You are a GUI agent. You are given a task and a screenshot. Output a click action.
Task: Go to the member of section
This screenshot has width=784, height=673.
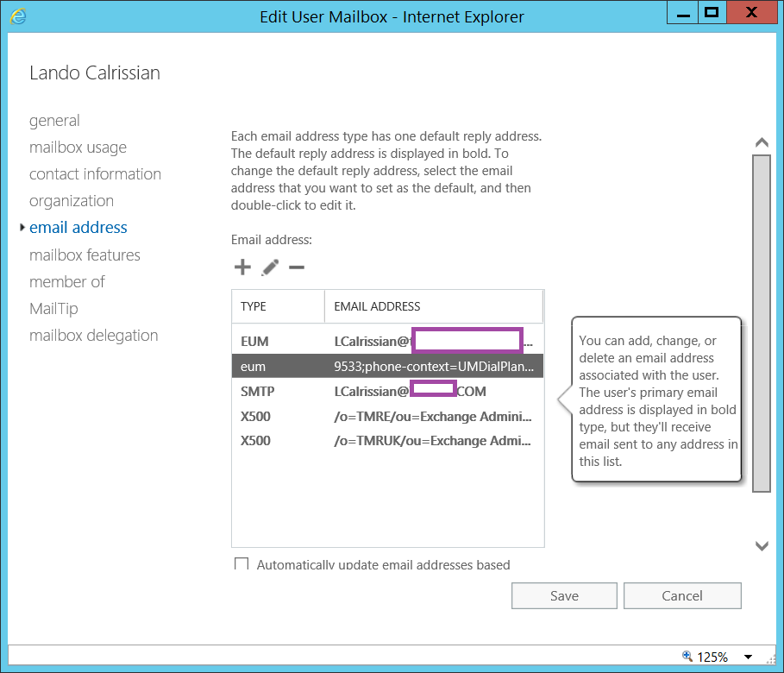pos(67,282)
